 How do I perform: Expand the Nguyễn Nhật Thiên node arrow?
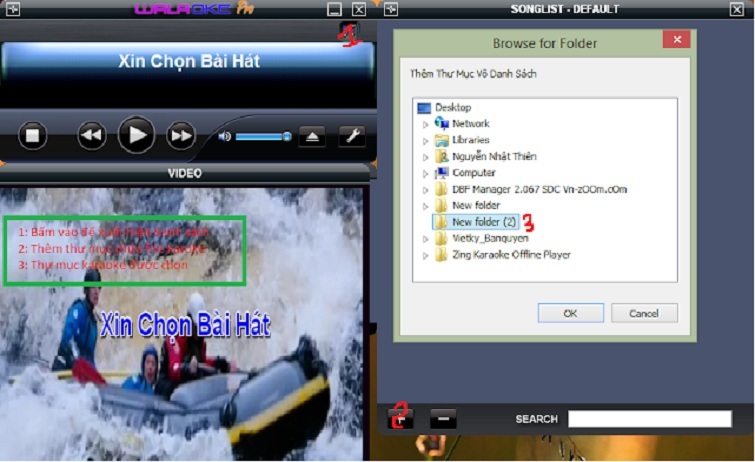pyautogui.click(x=425, y=157)
